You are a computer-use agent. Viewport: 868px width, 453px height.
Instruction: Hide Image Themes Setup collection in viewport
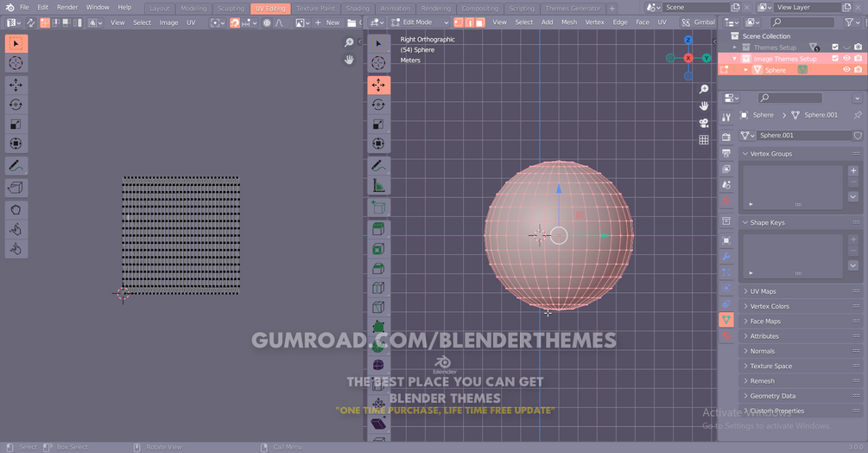[846, 58]
